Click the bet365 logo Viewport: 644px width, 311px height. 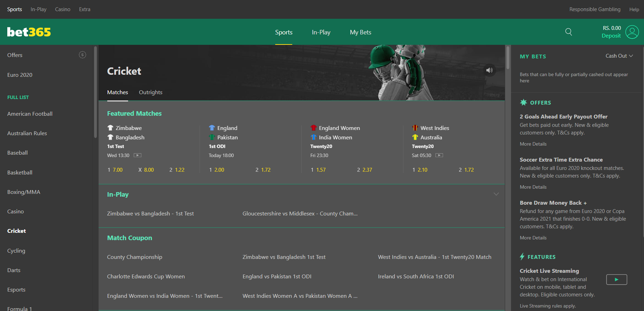coord(29,32)
